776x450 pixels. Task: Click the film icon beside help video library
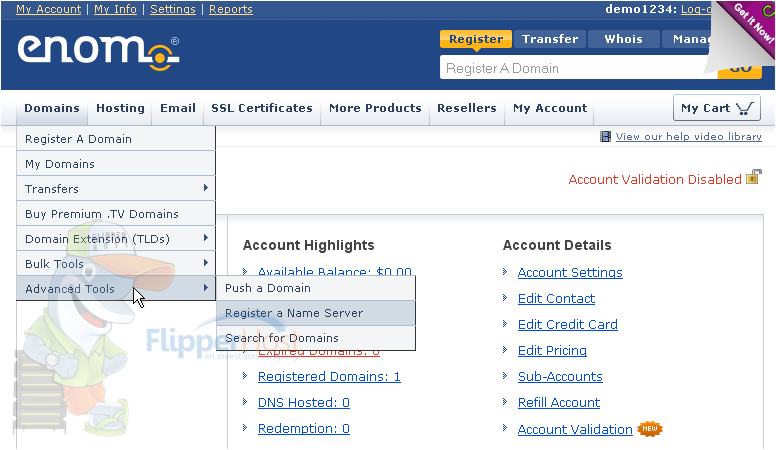[x=605, y=137]
